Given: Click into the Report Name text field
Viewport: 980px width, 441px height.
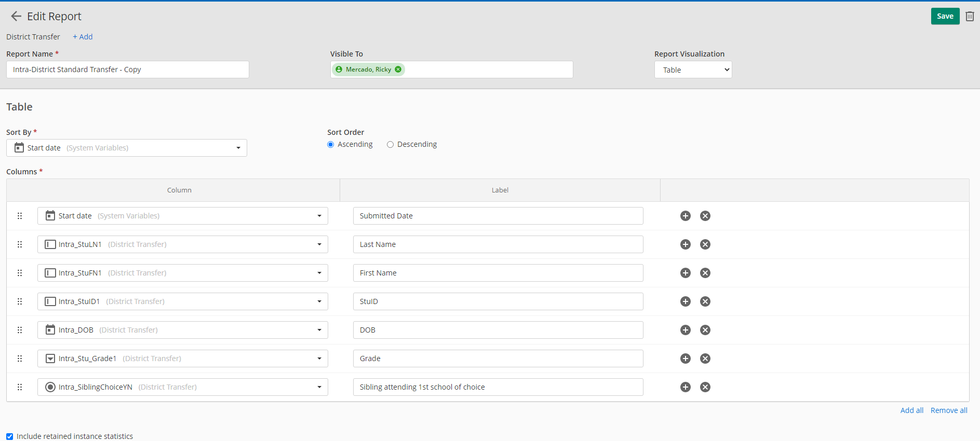Looking at the screenshot, I should 128,70.
